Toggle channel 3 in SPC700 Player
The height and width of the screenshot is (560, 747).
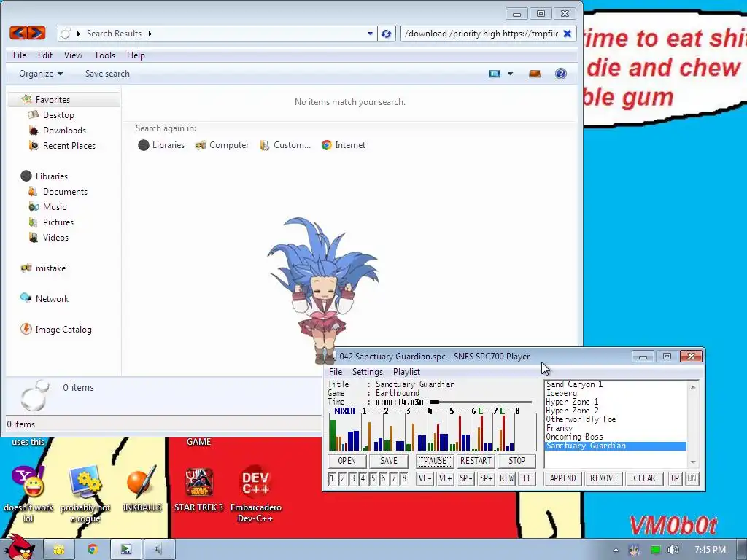[352, 478]
